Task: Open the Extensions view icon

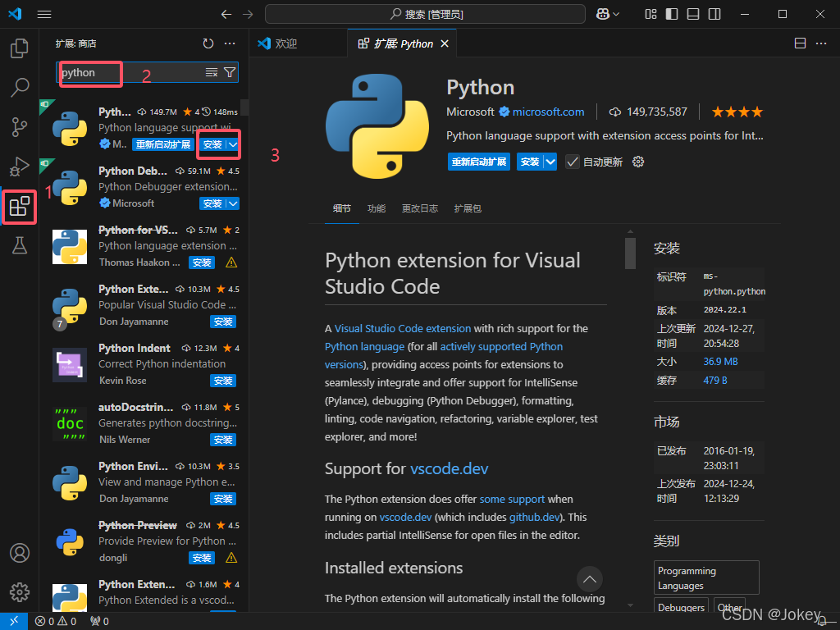Action: coord(20,206)
